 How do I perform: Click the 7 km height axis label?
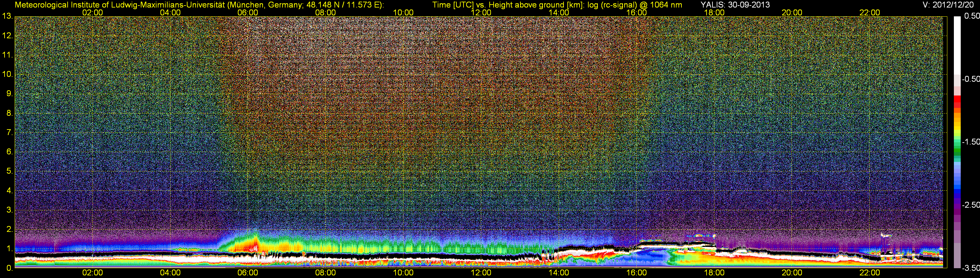[x=9, y=132]
